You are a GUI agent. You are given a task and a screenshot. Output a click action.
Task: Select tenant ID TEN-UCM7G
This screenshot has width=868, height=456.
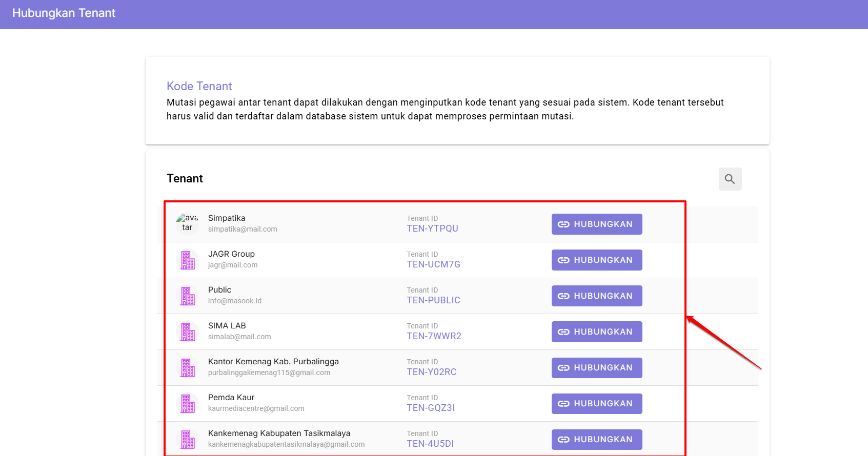click(434, 264)
